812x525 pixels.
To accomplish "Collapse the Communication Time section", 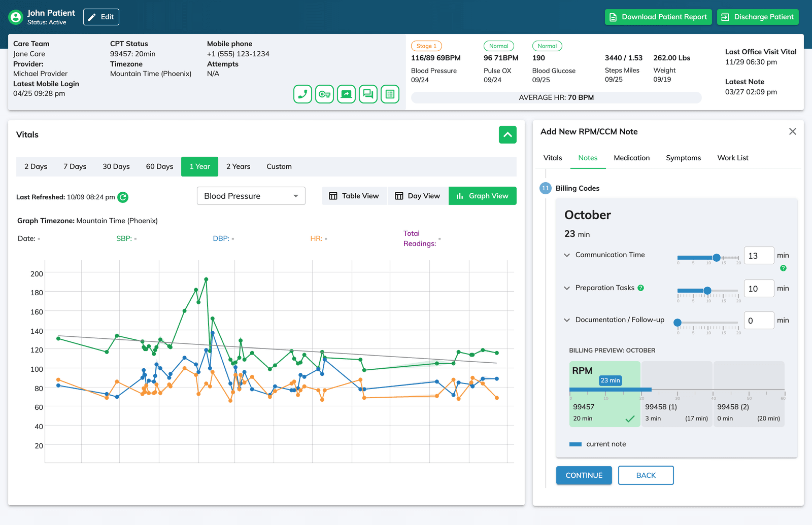I will 567,255.
